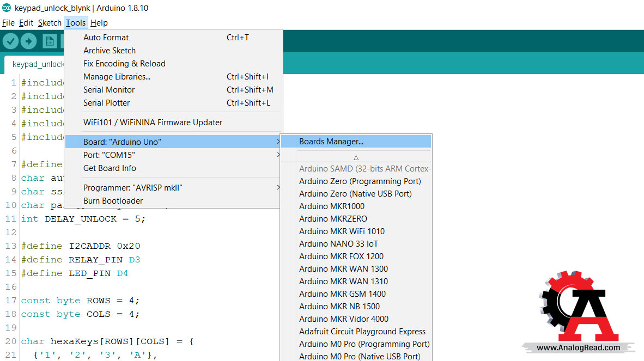Click the line "{'1', '2', '3', 'A'},"
Image resolution: width=644 pixels, height=361 pixels.
pyautogui.click(x=95, y=355)
